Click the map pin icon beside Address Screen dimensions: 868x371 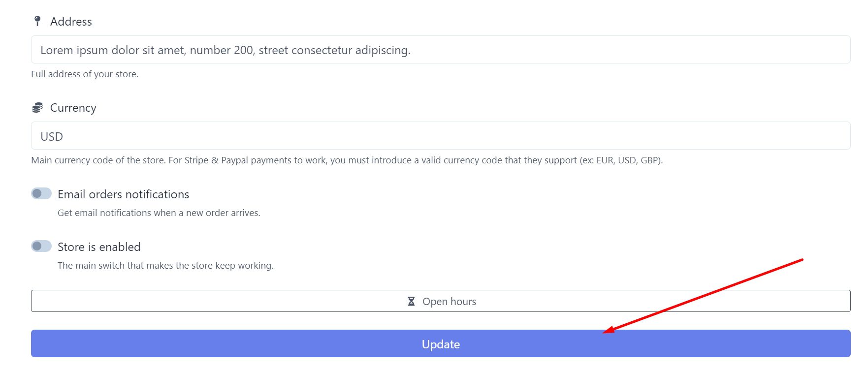click(x=37, y=21)
